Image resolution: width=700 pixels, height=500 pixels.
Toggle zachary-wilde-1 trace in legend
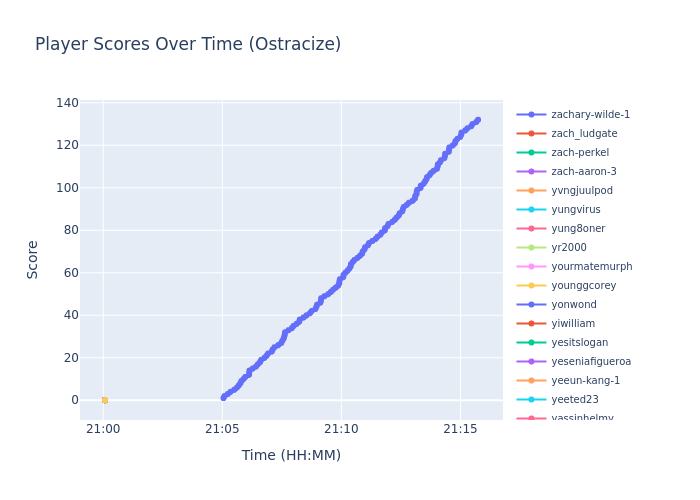pyautogui.click(x=590, y=115)
